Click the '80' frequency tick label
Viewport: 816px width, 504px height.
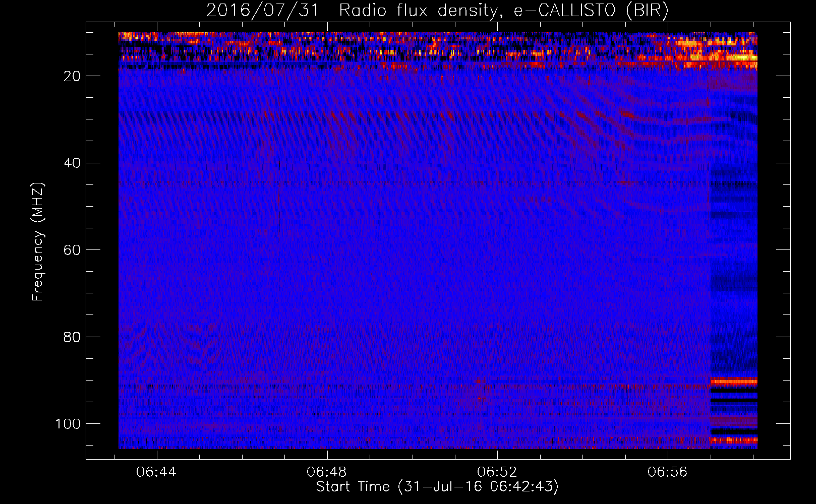[x=72, y=337]
